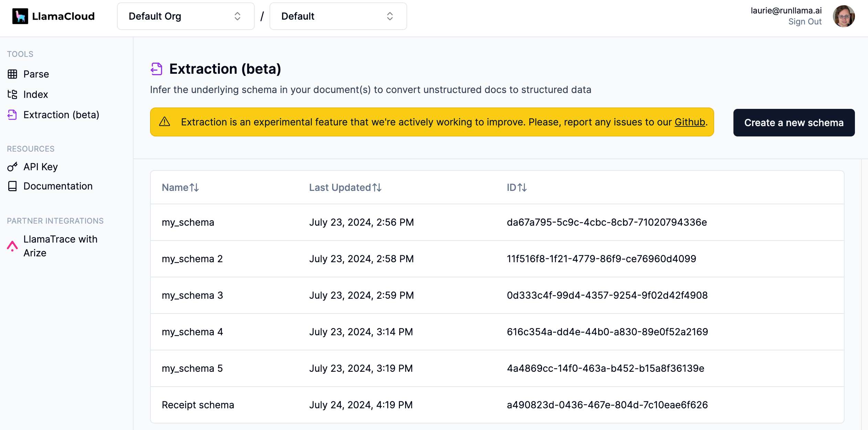Click the Extraction file icon in sidebar
The height and width of the screenshot is (430, 868).
pos(12,115)
